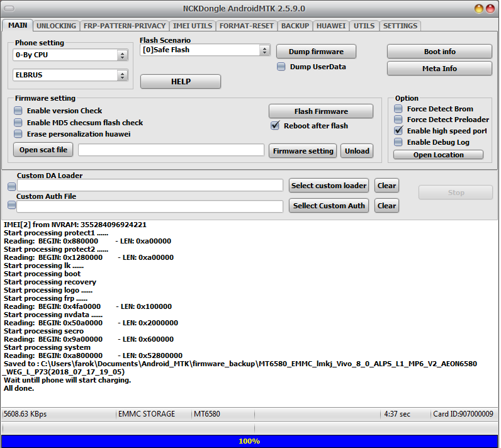The height and width of the screenshot is (448, 501).
Task: Click the 4:37 sec elapsed time entry
Action: [x=397, y=414]
